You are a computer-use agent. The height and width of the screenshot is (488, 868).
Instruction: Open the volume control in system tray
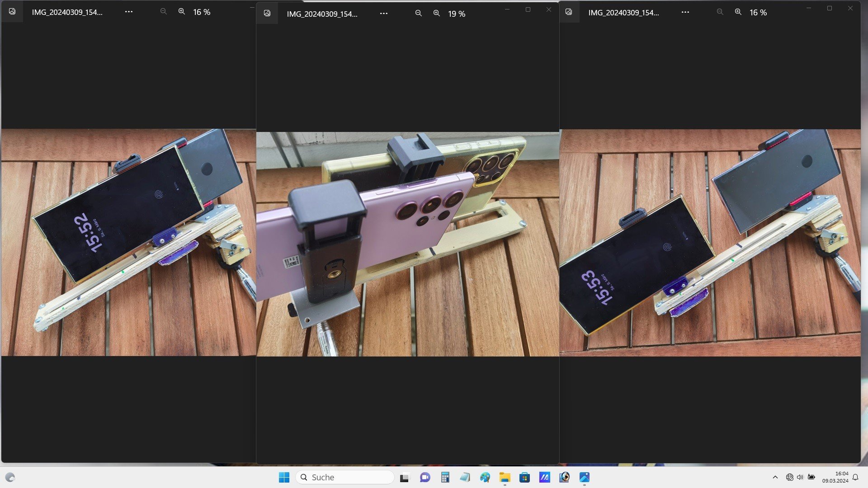800,477
